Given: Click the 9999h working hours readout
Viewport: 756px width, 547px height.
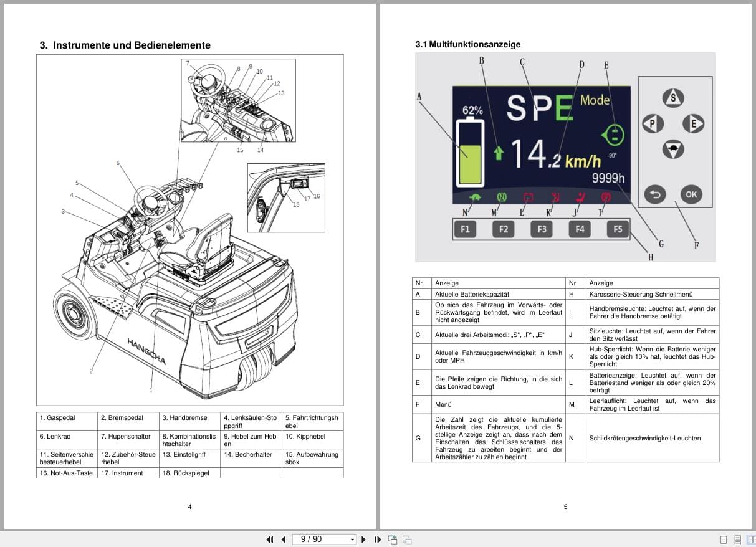Looking at the screenshot, I should coord(608,179).
